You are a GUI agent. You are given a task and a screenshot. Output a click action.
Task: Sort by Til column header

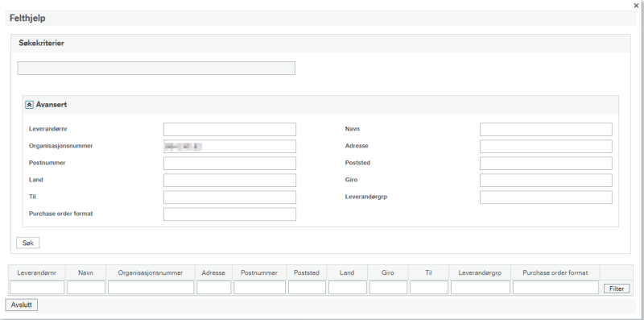[428, 272]
